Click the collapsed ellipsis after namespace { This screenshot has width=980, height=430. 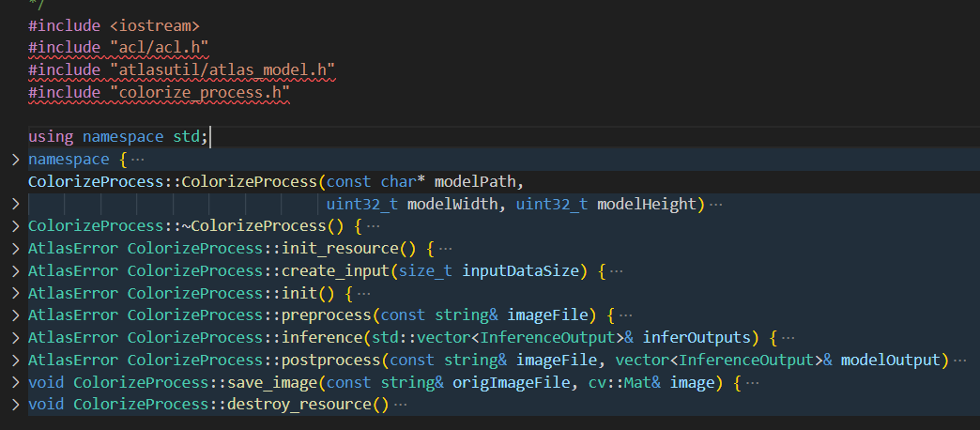click(x=137, y=160)
